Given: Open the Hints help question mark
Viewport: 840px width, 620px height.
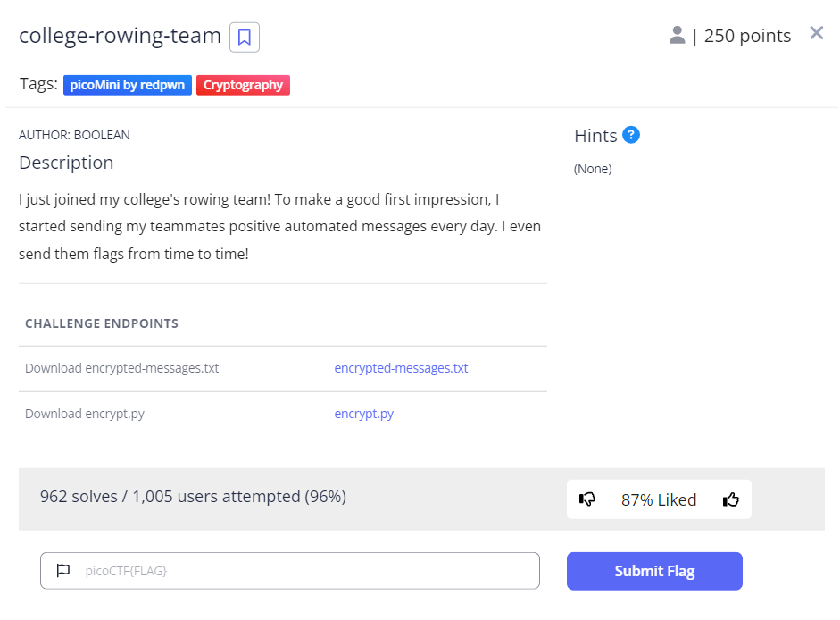Looking at the screenshot, I should coord(631,135).
